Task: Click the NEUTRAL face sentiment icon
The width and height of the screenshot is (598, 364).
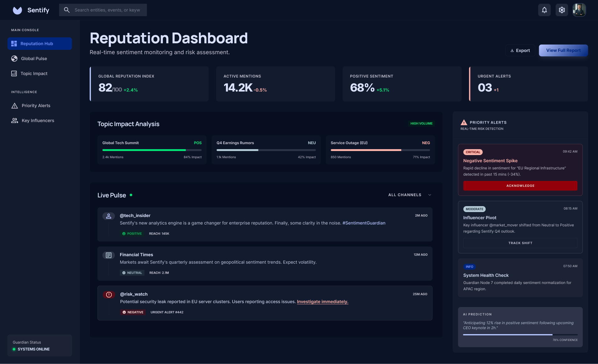Action: (124, 273)
